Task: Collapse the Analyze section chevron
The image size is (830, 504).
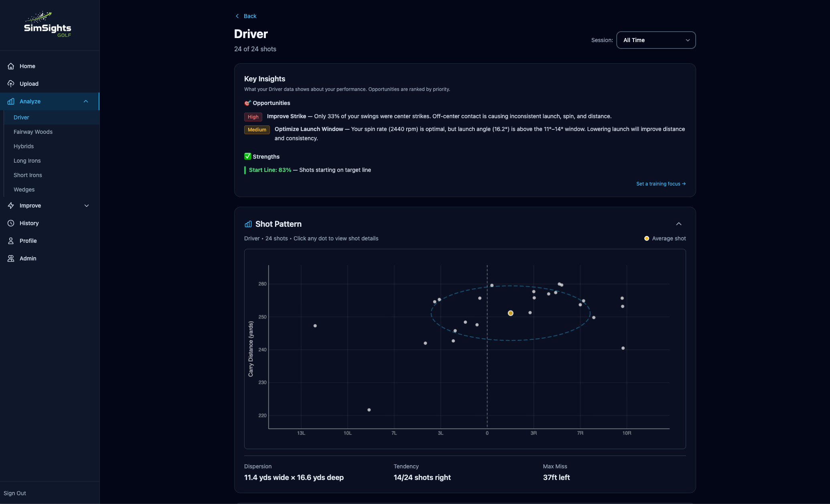Action: point(85,101)
